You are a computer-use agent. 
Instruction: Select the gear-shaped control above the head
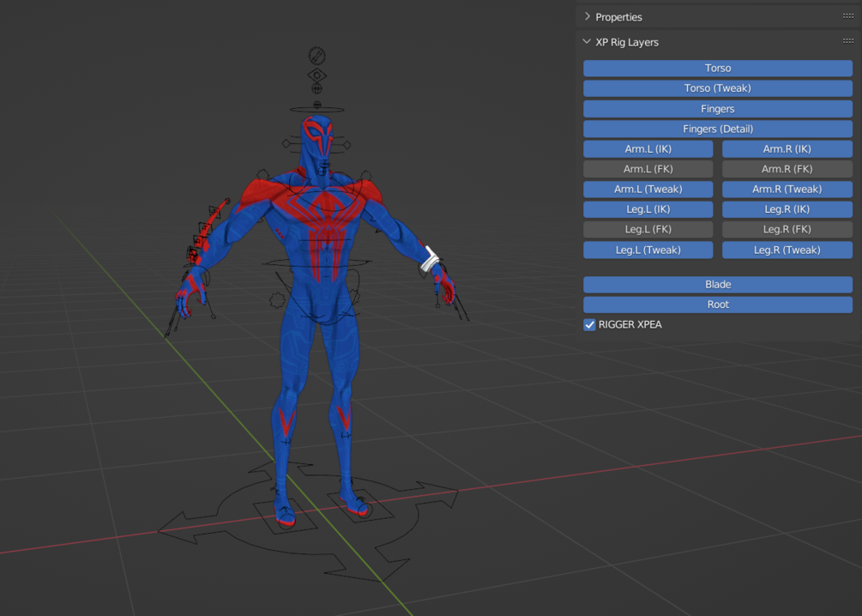[x=316, y=55]
